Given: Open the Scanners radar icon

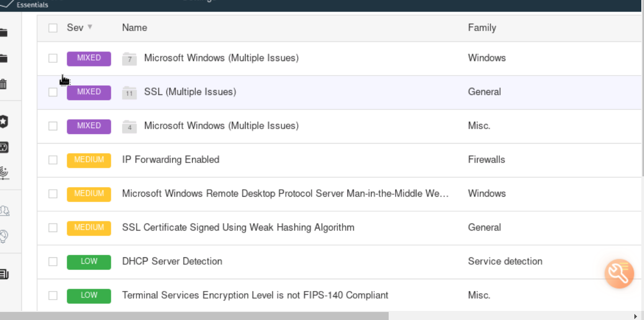Looking at the screenshot, I should click(x=3, y=173).
